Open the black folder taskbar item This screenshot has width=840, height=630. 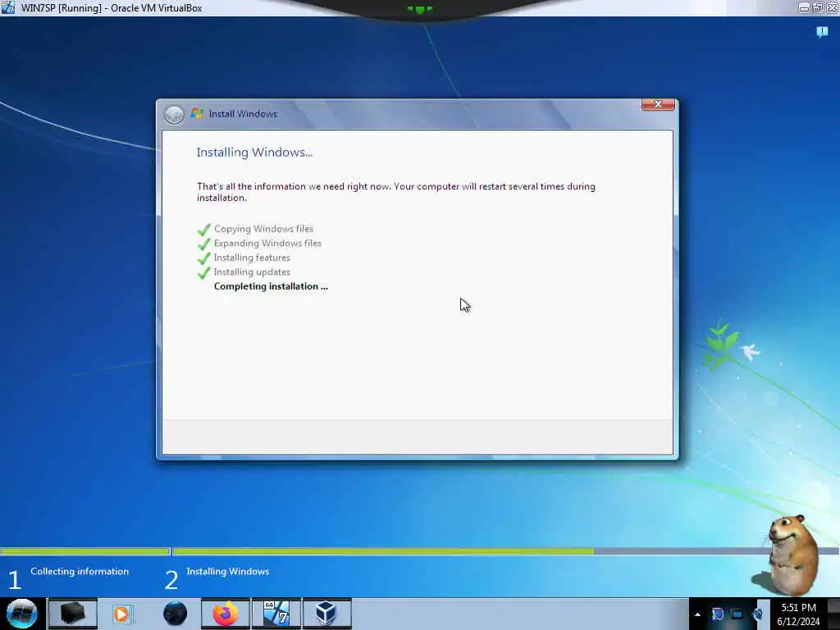coord(72,614)
